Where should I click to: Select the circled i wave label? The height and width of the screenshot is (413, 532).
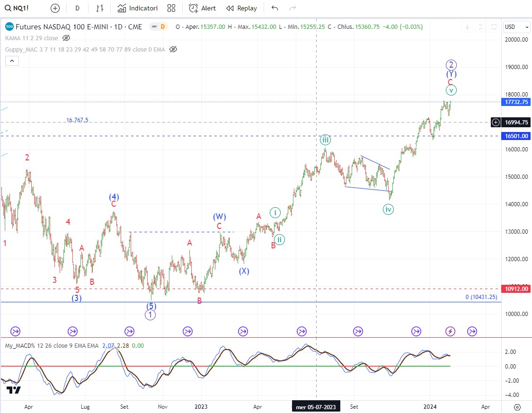[x=275, y=213]
